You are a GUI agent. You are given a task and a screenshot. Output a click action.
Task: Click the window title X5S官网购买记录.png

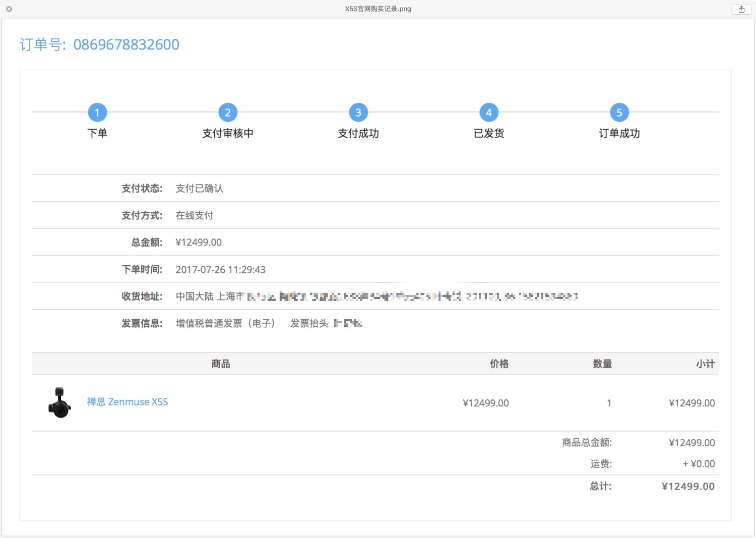click(378, 9)
